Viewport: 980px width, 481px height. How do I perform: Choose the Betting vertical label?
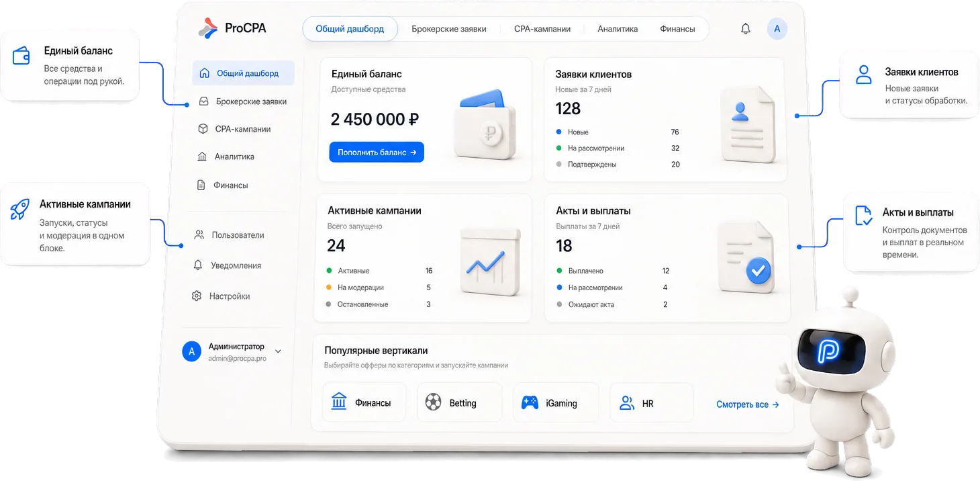point(462,403)
